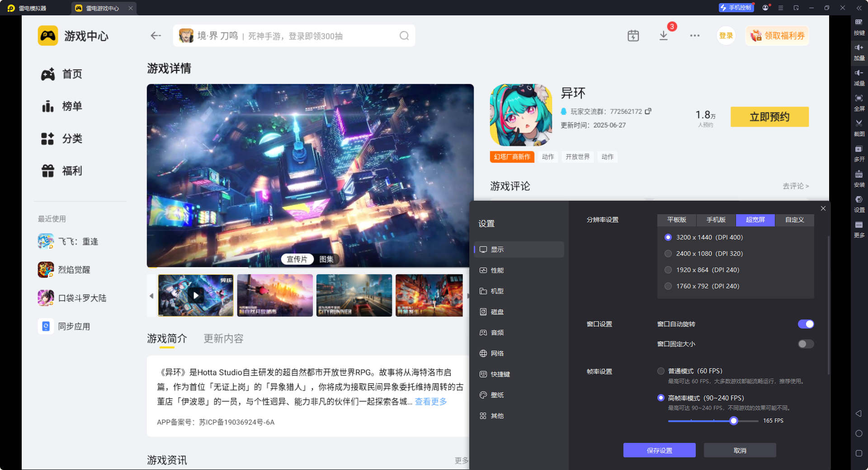The image size is (868, 470).
Task: Capture a screenshot with the 截图 tool
Action: (x=859, y=128)
